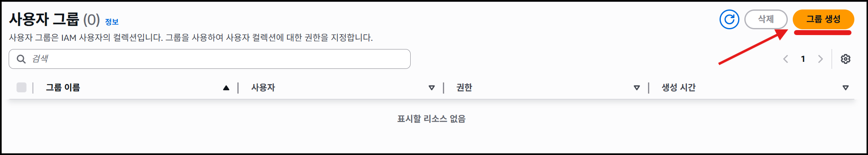
Task: Select the 사용자 column header
Action: click(263, 87)
